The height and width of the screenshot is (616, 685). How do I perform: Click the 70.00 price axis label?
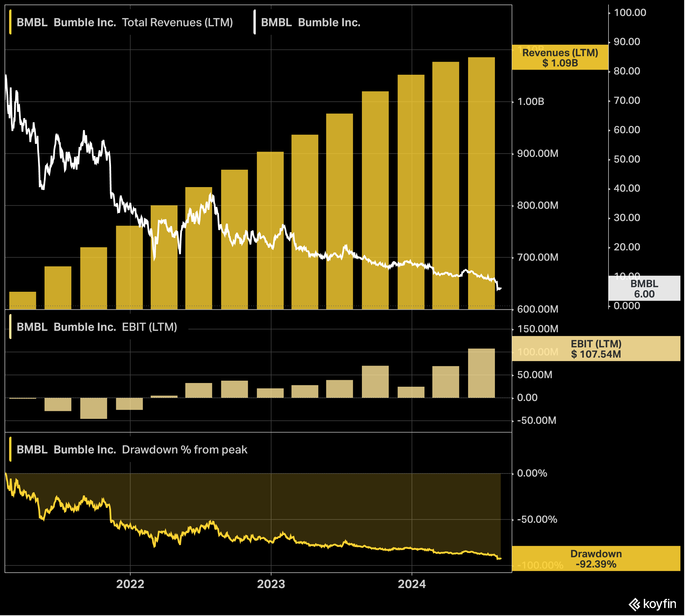pos(627,100)
